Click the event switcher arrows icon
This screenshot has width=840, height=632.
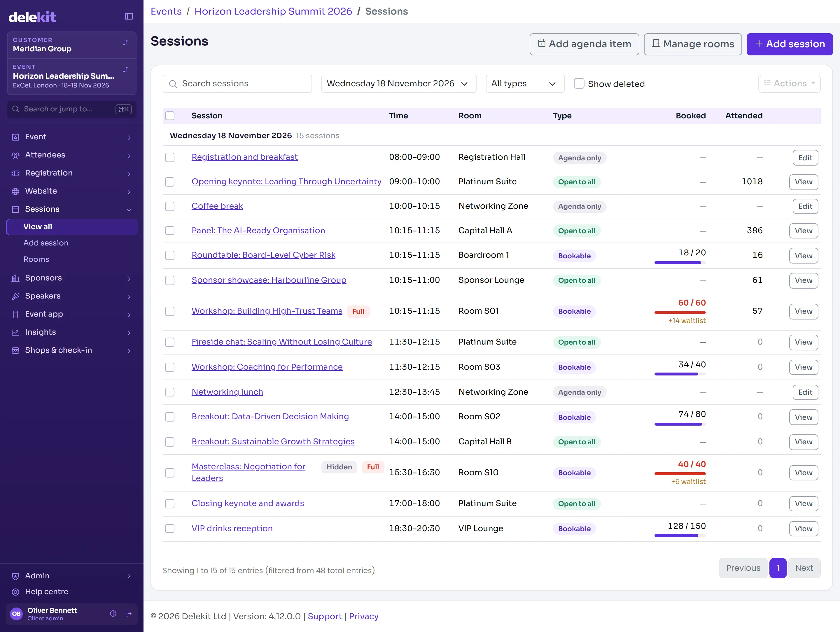tap(125, 69)
